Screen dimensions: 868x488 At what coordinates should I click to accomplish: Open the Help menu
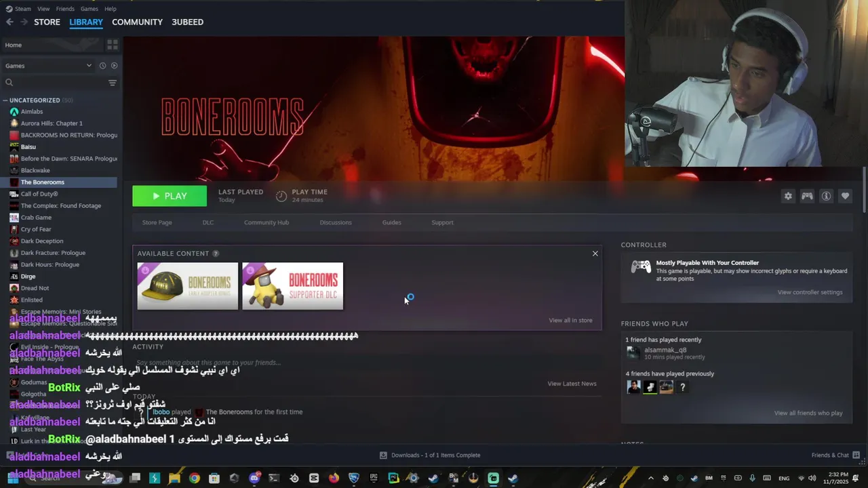[111, 9]
